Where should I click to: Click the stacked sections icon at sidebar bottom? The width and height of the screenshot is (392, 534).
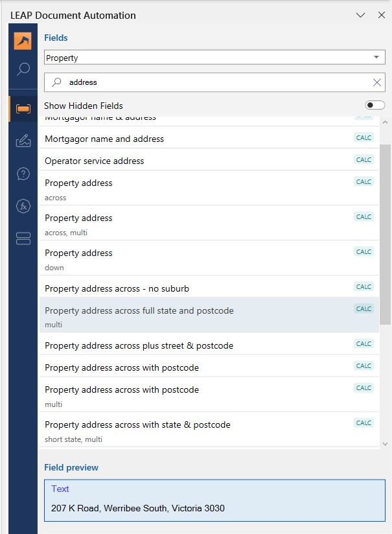pos(23,238)
